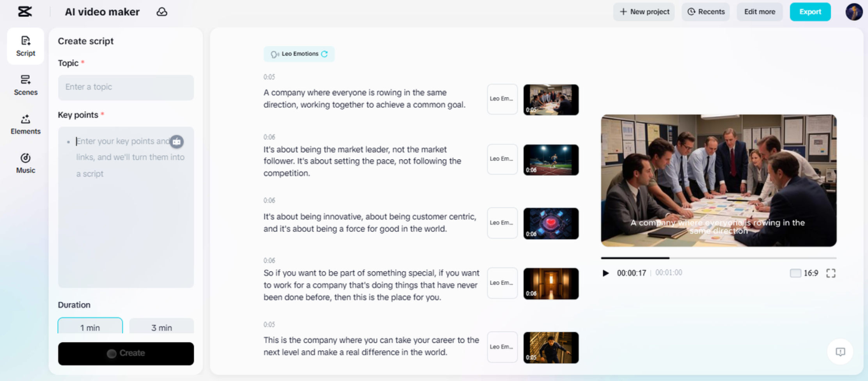Open voice selector for 'something special' scene
The height and width of the screenshot is (381, 868).
click(502, 283)
